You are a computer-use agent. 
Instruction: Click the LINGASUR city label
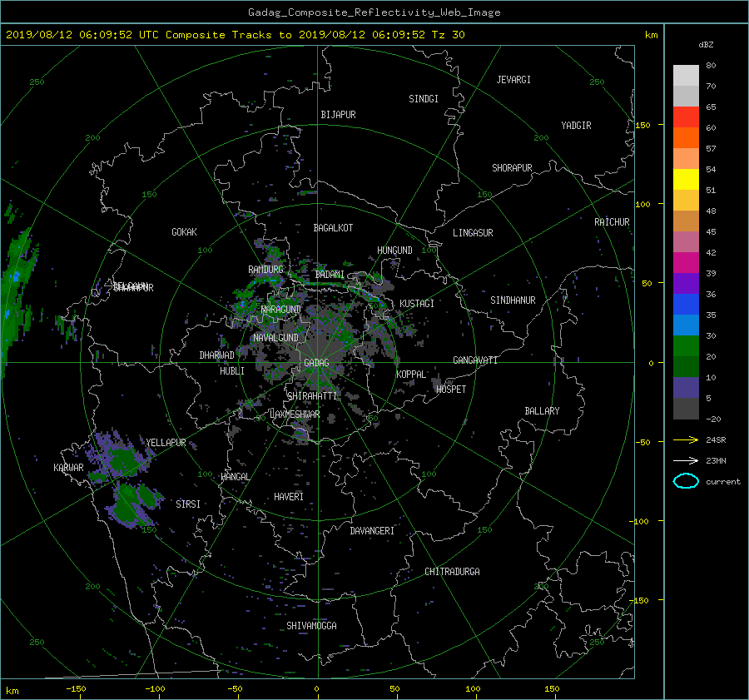(473, 233)
